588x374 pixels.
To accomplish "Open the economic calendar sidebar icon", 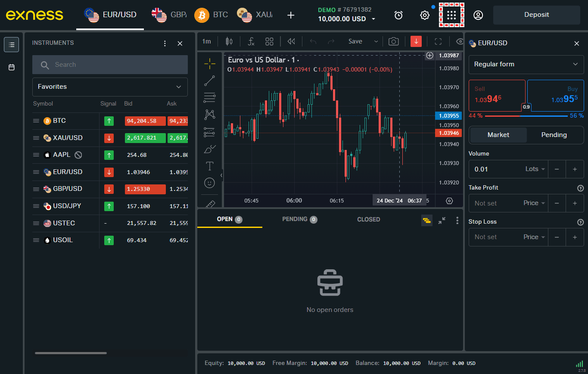I will coord(12,67).
